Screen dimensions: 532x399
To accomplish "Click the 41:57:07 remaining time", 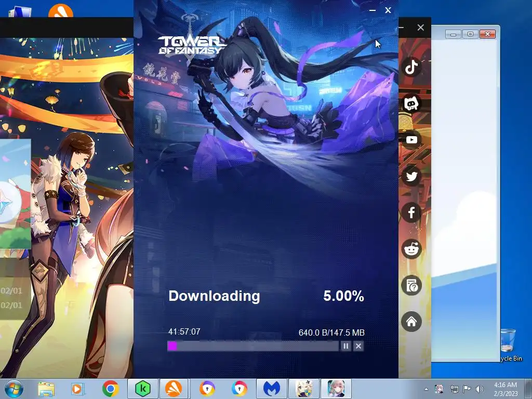I will [184, 331].
